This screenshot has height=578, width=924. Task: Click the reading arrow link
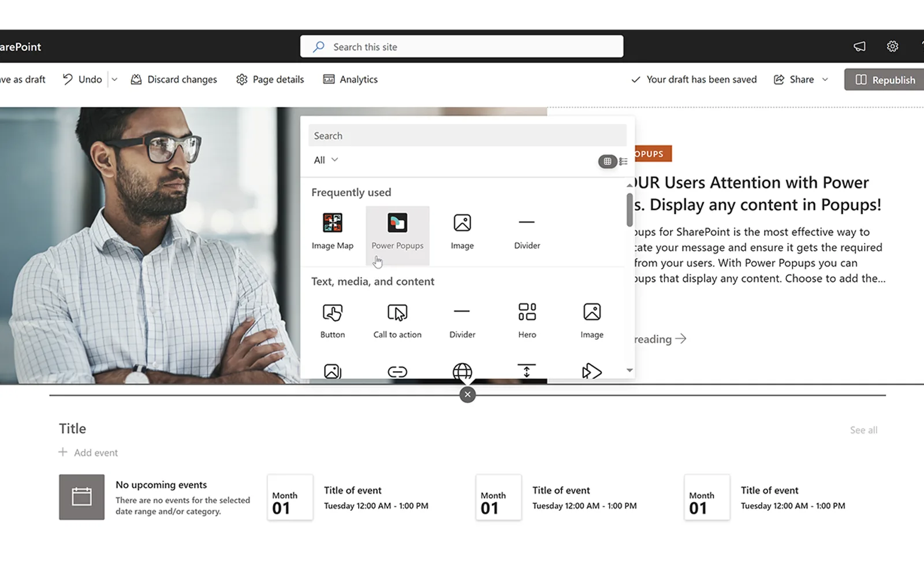[660, 339]
